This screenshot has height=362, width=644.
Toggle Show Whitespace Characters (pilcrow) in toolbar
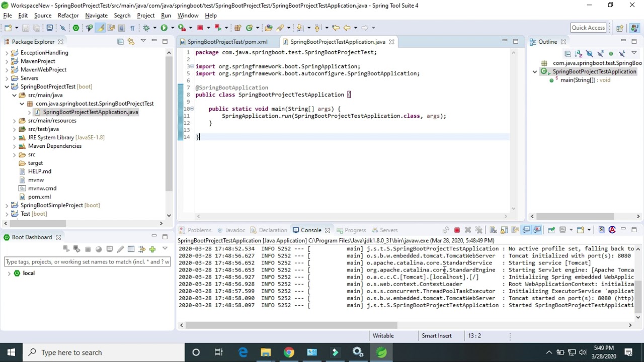click(x=132, y=28)
